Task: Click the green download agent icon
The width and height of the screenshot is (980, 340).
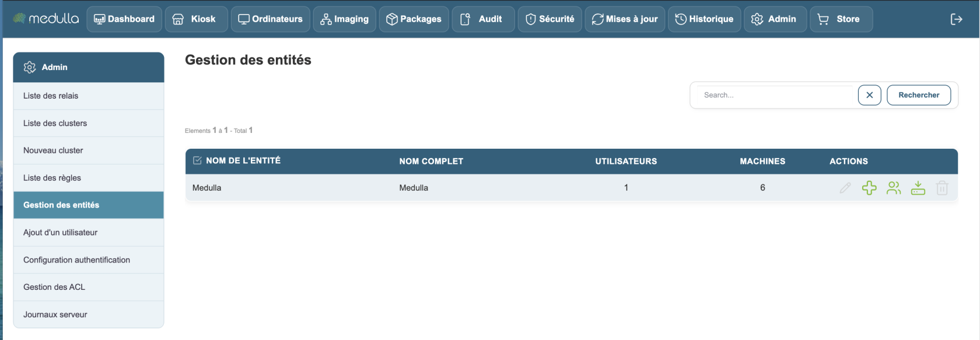Action: [x=918, y=188]
